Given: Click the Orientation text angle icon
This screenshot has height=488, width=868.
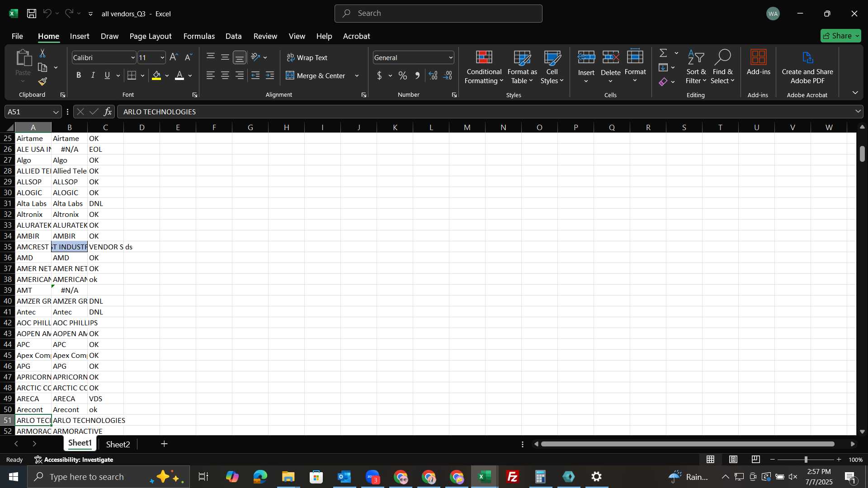Looking at the screenshot, I should (255, 57).
